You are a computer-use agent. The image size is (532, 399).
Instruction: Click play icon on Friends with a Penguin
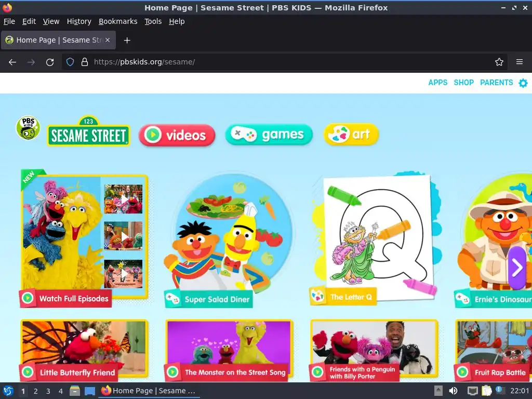click(x=317, y=372)
